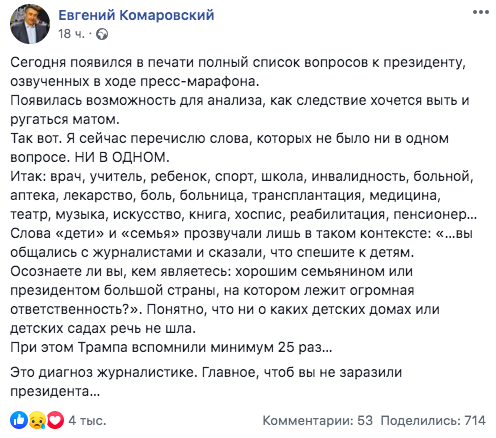This screenshot has height=438, width=496.
Task: Show who reacted via 4 тыс. count
Action: click(87, 421)
